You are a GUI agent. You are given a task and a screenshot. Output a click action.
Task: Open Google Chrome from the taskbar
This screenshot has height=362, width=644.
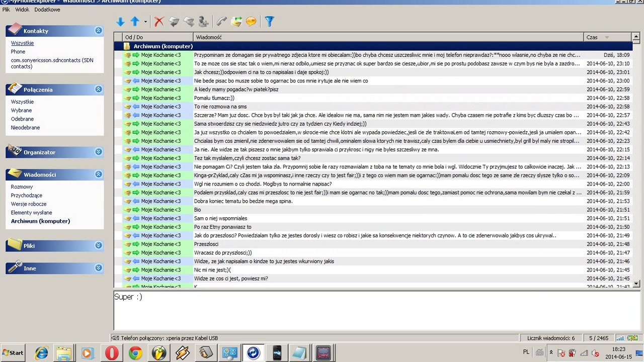pyautogui.click(x=135, y=353)
